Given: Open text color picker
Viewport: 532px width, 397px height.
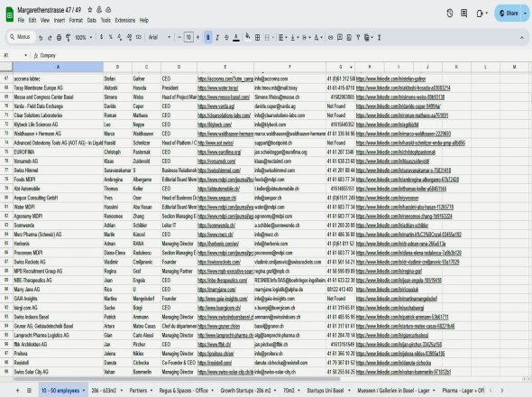Looking at the screenshot, I should click(x=236, y=37).
